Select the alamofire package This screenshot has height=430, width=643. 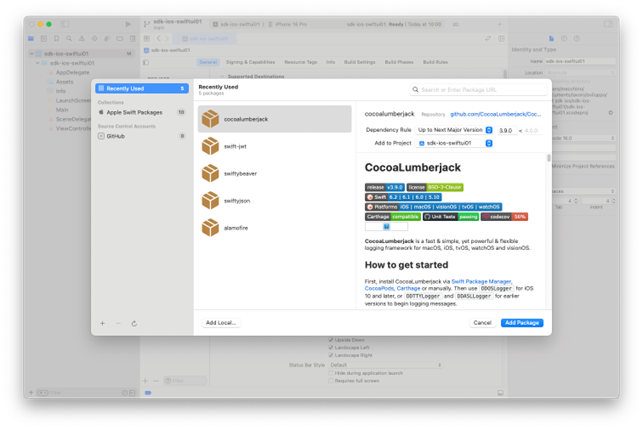274,228
